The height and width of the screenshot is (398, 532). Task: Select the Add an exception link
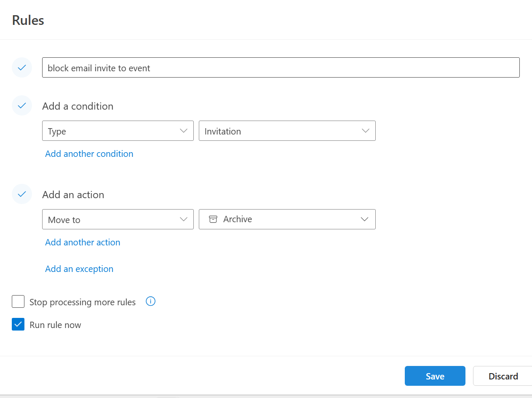point(79,269)
